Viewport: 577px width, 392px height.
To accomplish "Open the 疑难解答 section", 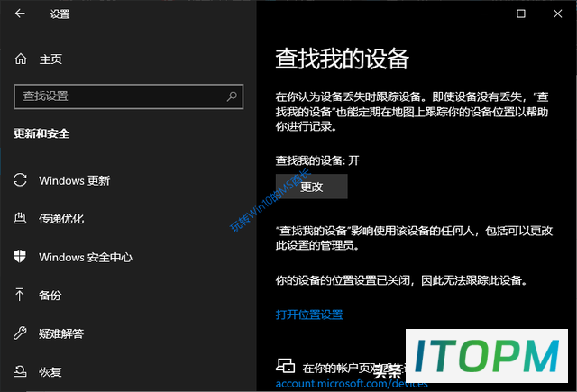I will (x=61, y=334).
